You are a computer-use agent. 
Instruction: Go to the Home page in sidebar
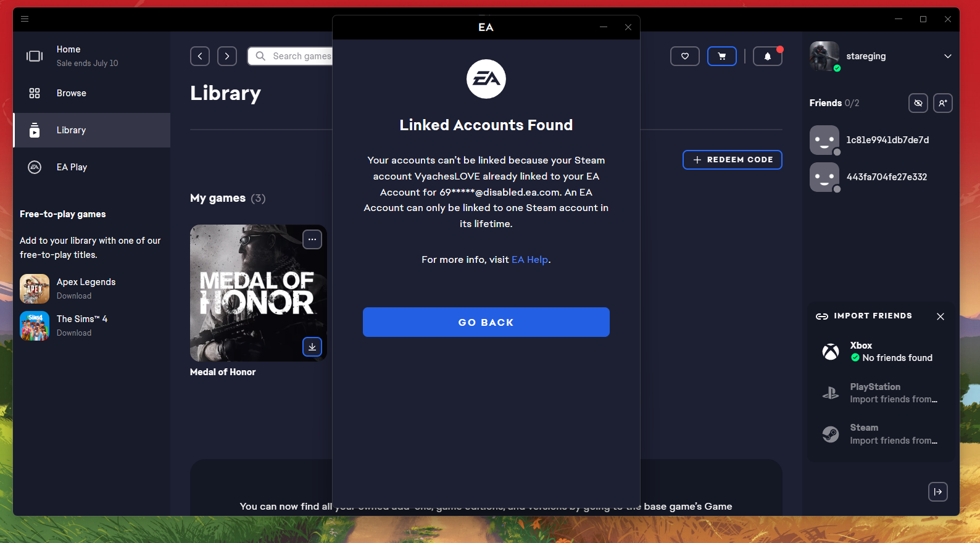[91, 56]
